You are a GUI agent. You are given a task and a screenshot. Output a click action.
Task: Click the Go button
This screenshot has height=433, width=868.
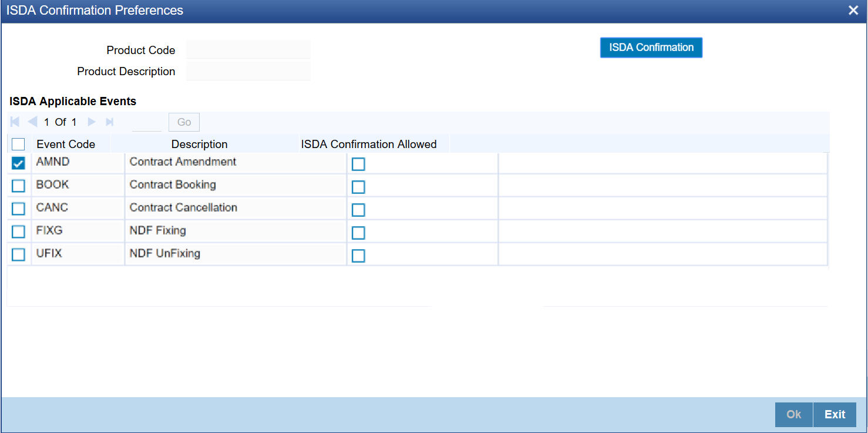tap(184, 122)
